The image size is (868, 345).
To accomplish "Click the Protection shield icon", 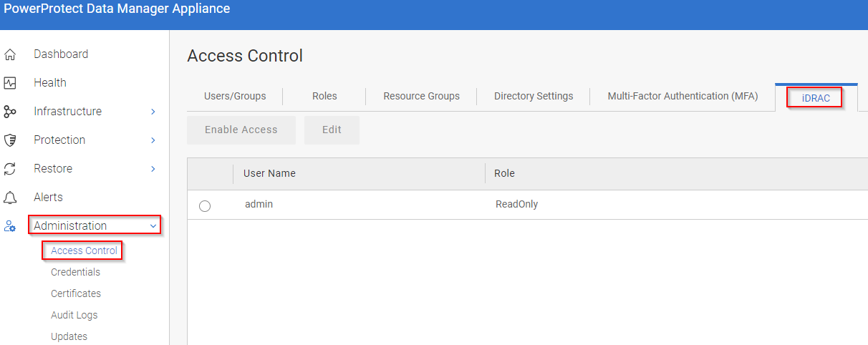I will click(x=10, y=140).
